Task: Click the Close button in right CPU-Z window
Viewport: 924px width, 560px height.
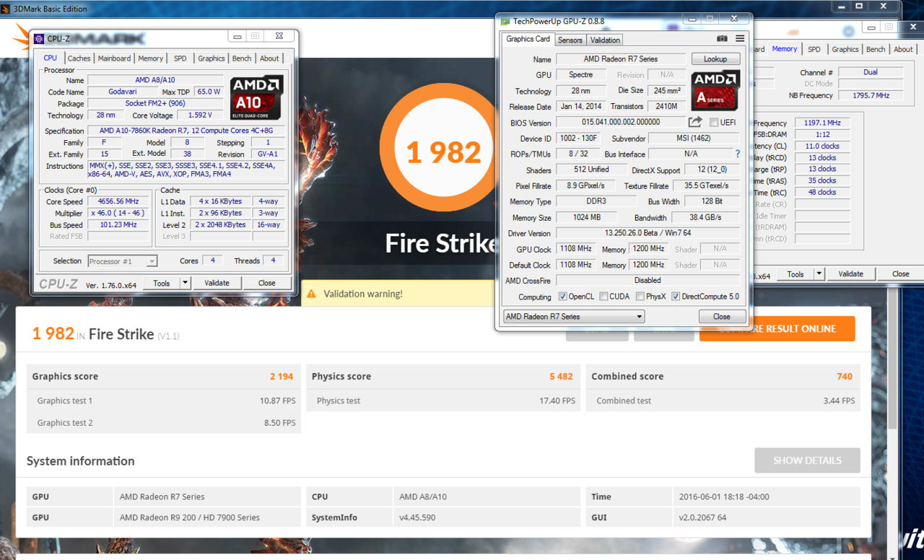Action: point(901,274)
